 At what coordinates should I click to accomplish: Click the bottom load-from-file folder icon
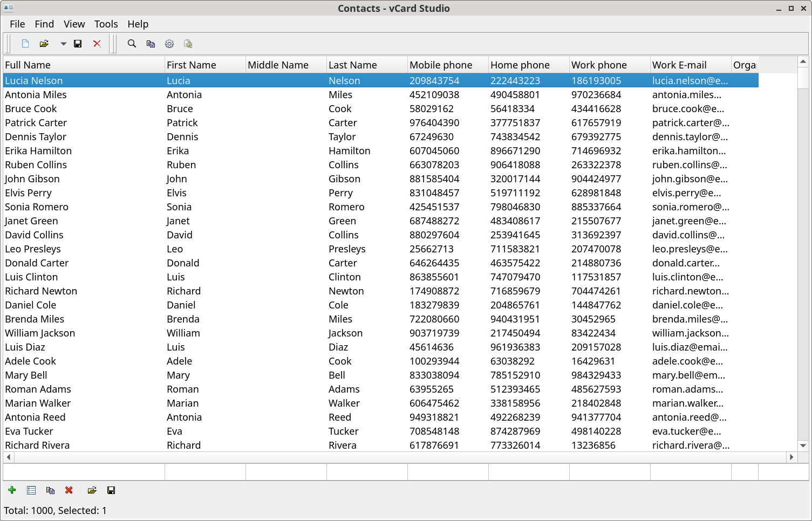click(92, 490)
